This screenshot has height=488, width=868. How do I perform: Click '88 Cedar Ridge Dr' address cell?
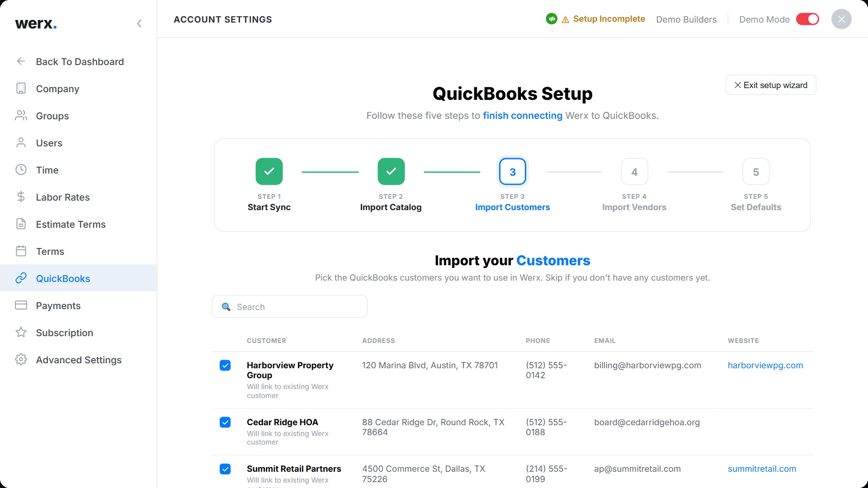tap(433, 427)
